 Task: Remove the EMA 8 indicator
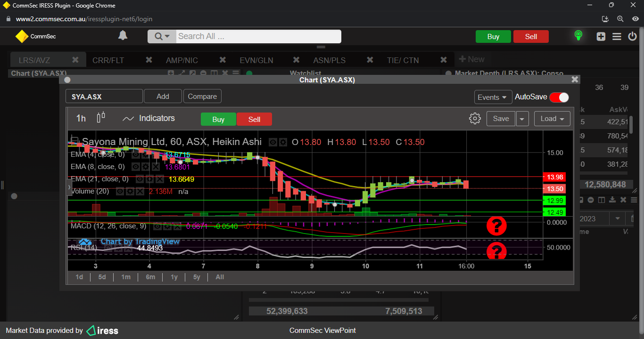(156, 167)
